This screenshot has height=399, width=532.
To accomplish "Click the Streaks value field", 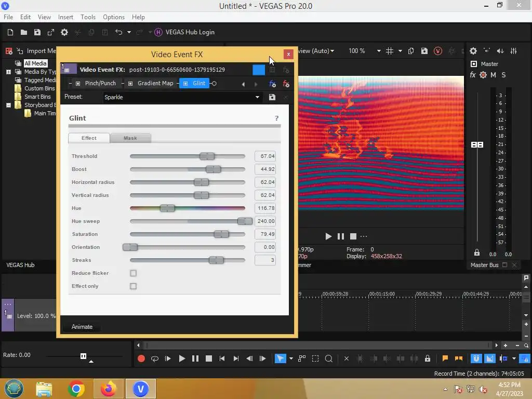I will pyautogui.click(x=265, y=260).
